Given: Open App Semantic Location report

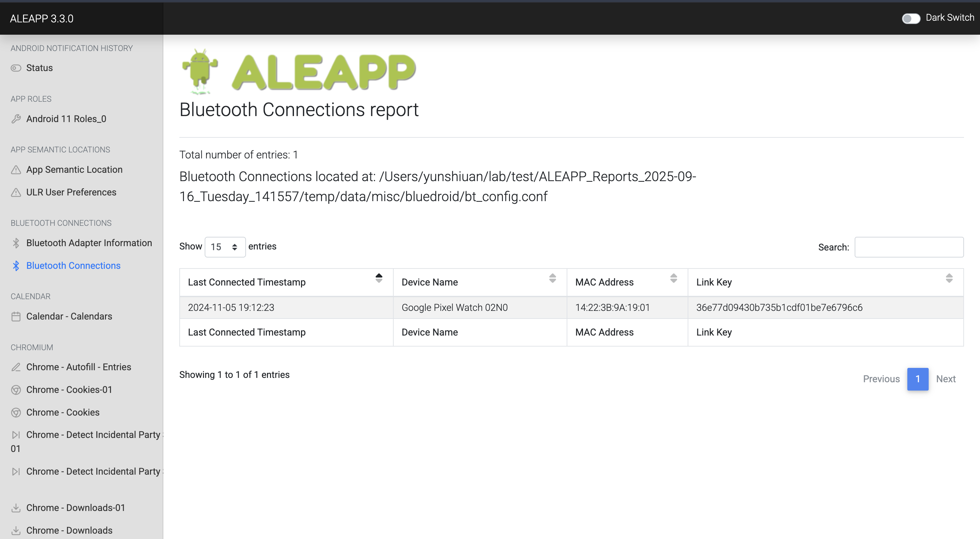Looking at the screenshot, I should click(x=74, y=170).
